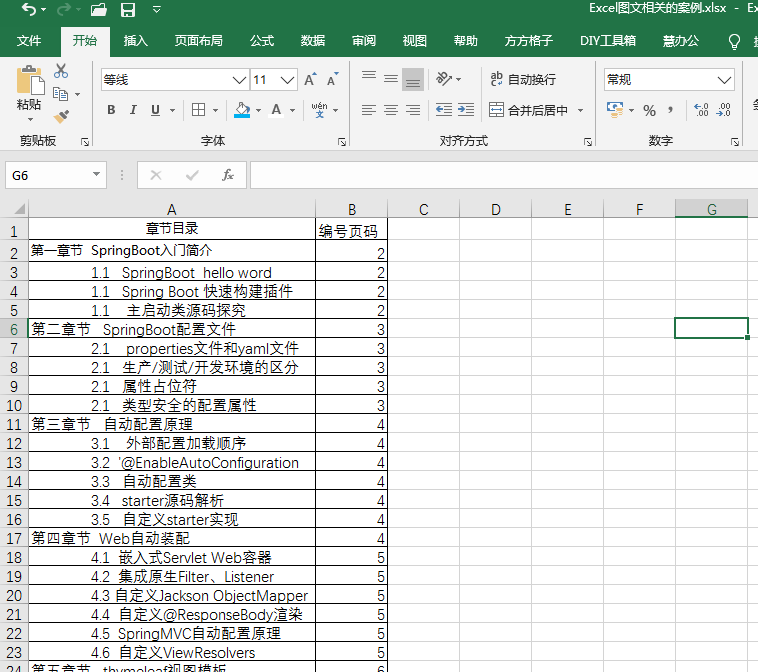Switch to the 插入 tab
The width and height of the screenshot is (758, 672).
[135, 41]
